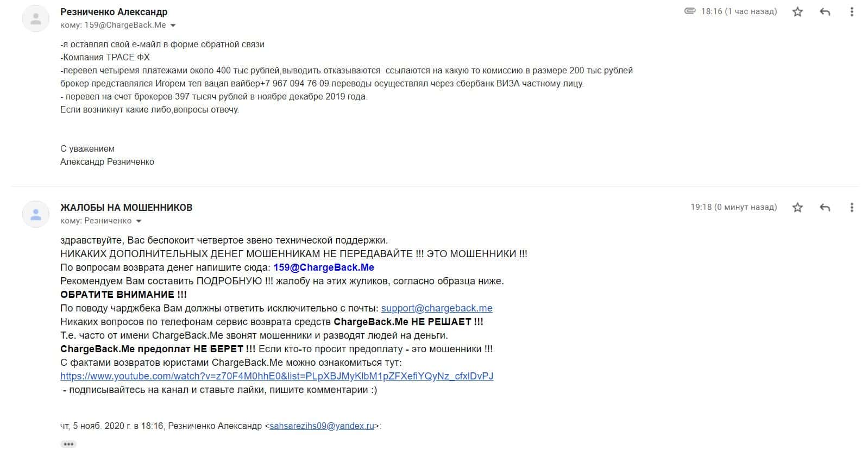This screenshot has height=455, width=868.
Task: Click the 18:16 timestamp on first email
Action: [739, 11]
